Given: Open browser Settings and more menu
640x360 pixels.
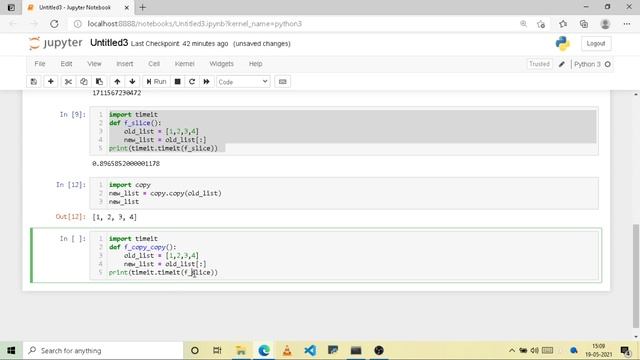Looking at the screenshot, I should click(x=627, y=24).
